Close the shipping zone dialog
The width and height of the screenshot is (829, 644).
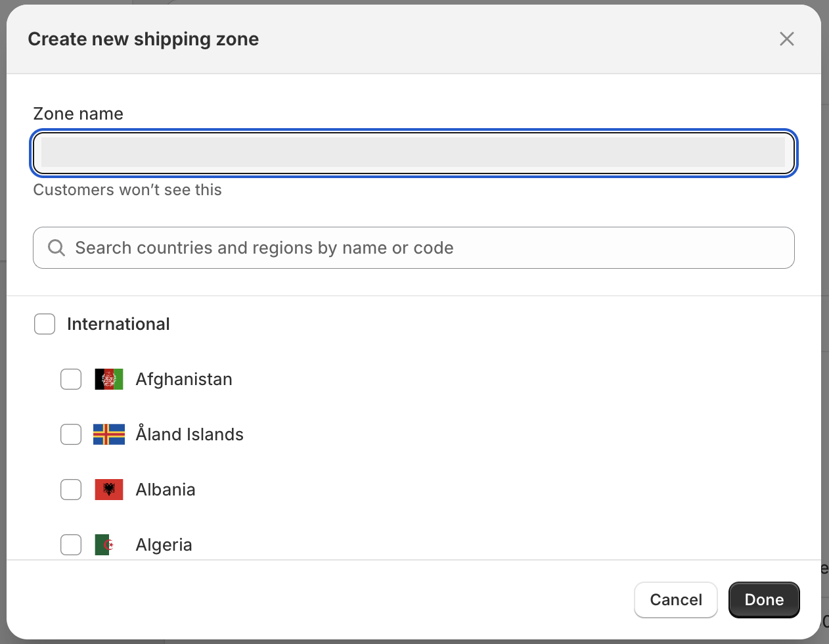(786, 39)
